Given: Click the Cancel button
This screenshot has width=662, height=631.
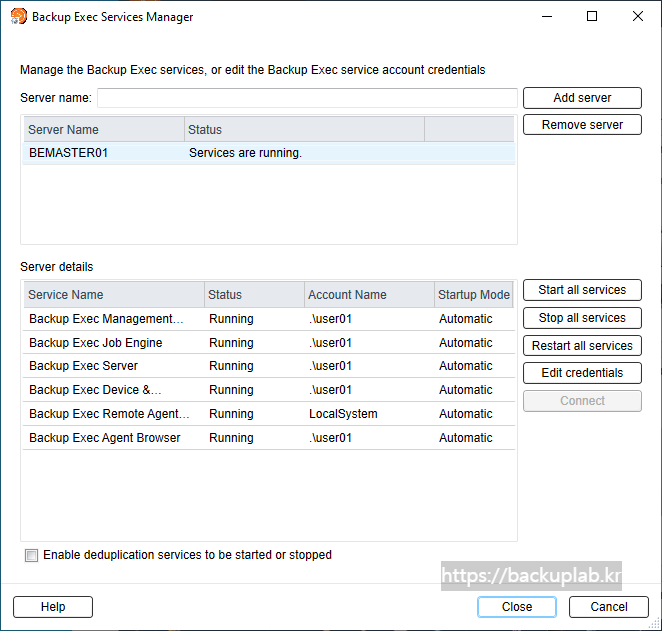Looking at the screenshot, I should (x=608, y=607).
